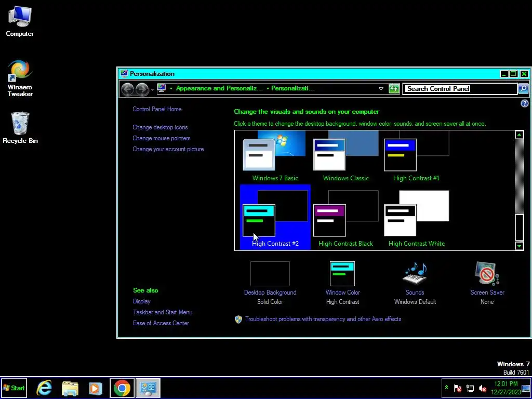Click the Personalization title bar icon
The height and width of the screenshot is (399, 532).
124,74
